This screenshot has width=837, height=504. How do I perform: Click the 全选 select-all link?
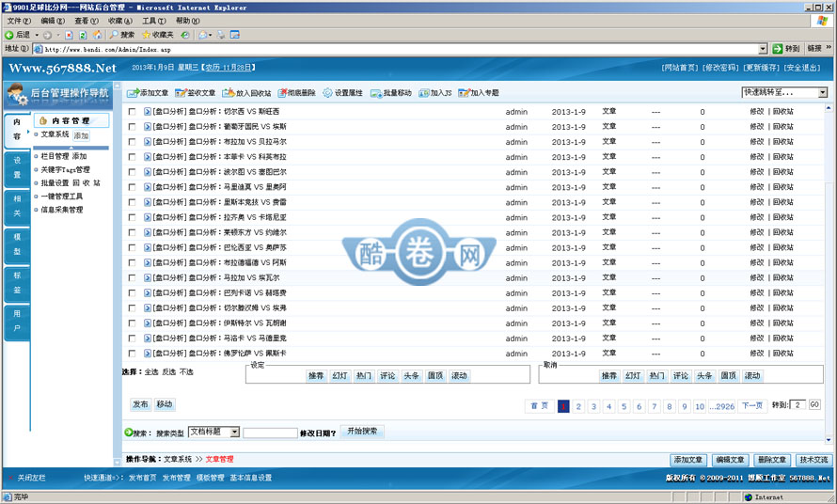point(151,371)
